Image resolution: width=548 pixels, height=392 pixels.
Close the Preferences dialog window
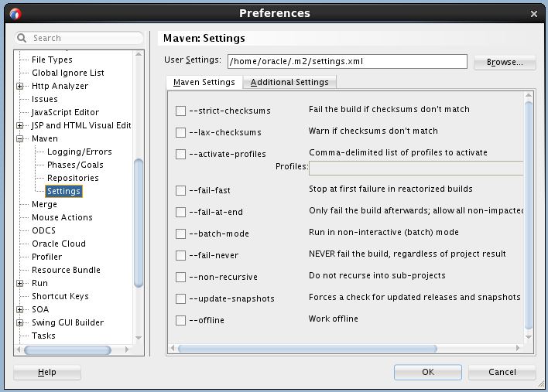point(534,13)
